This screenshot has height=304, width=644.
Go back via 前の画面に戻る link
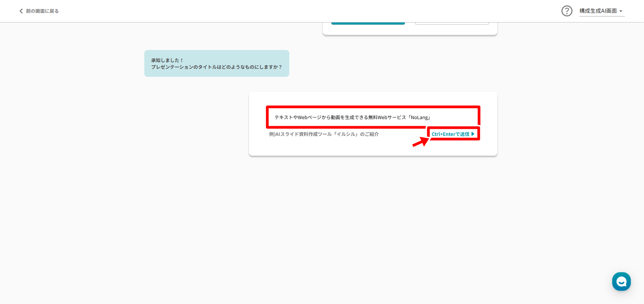tap(39, 11)
